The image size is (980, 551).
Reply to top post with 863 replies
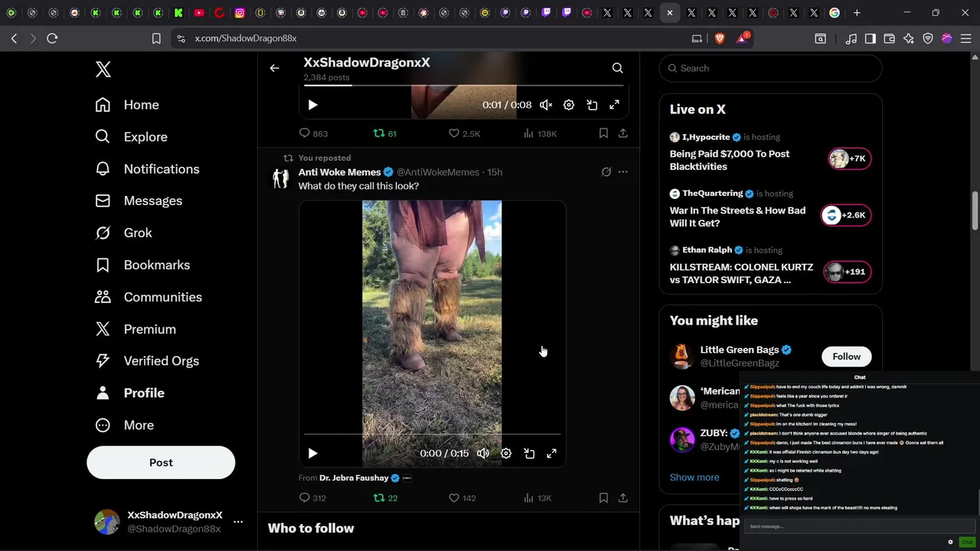313,133
